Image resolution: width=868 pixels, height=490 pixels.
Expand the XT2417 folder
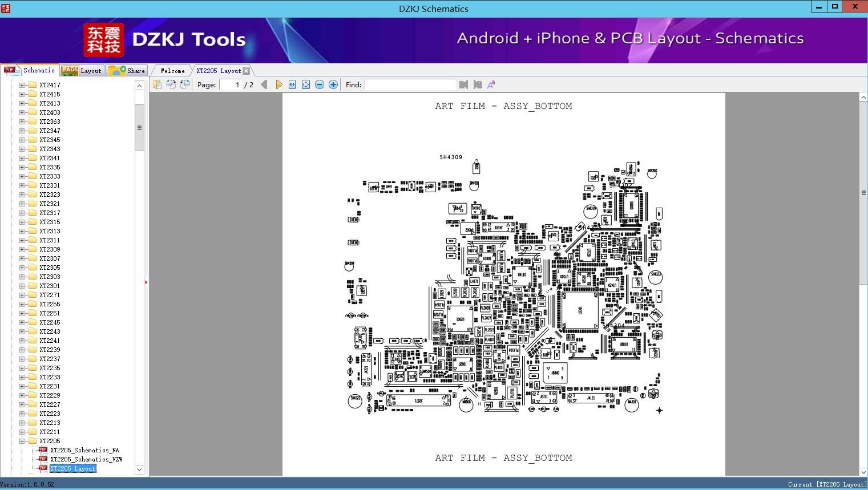22,85
